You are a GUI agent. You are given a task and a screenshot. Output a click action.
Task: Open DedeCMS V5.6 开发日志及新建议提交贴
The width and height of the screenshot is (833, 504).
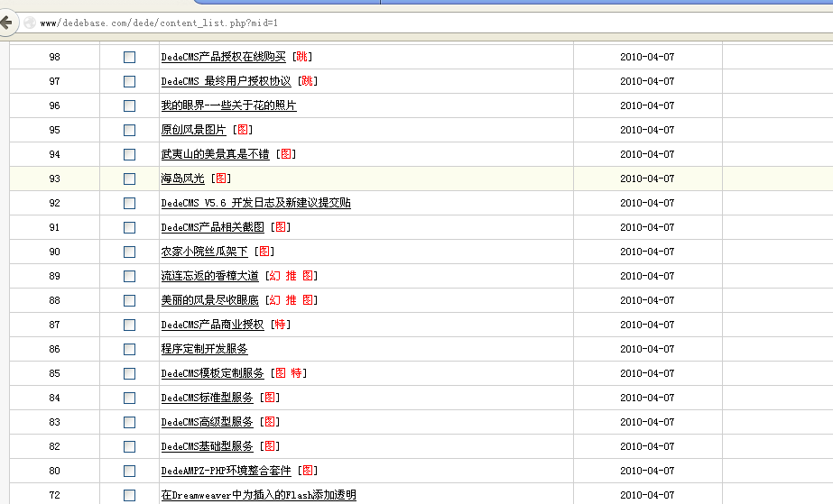[x=255, y=203]
